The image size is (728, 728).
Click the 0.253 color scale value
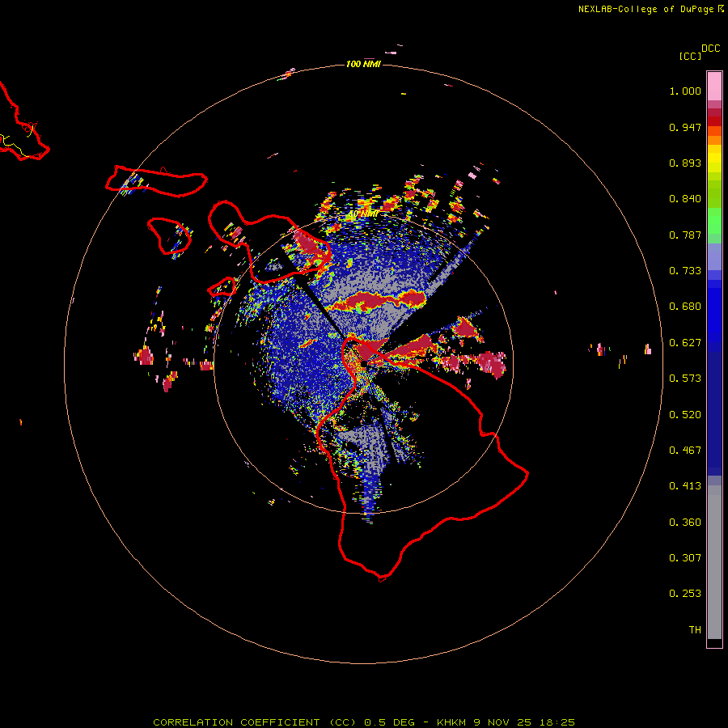tap(685, 594)
